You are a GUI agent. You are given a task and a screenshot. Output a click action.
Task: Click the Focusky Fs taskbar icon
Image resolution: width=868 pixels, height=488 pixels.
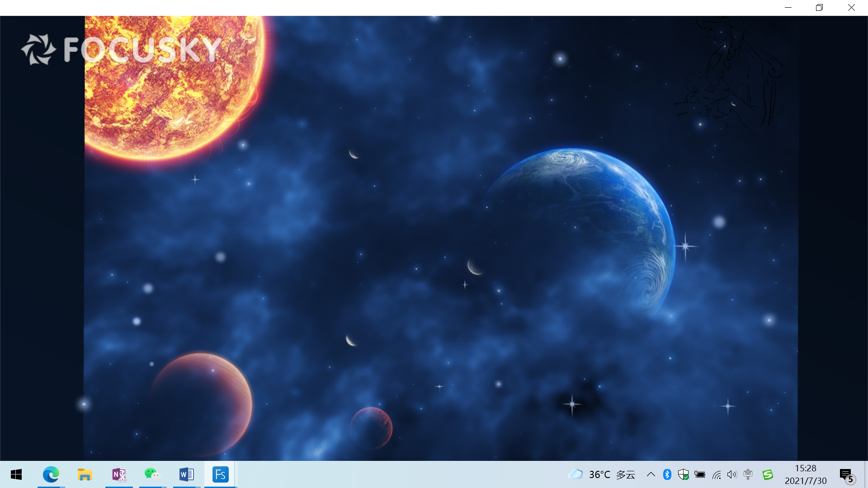point(220,474)
